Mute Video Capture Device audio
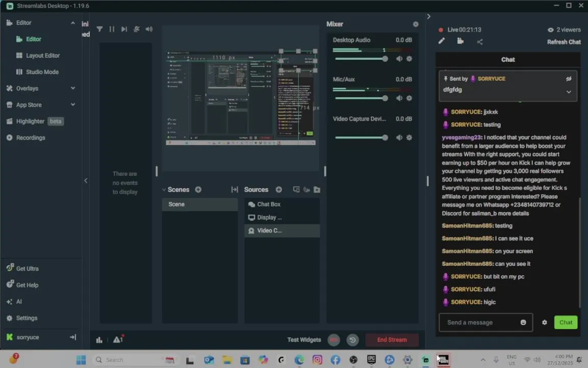Screen dimensions: 588x368 click(399, 137)
